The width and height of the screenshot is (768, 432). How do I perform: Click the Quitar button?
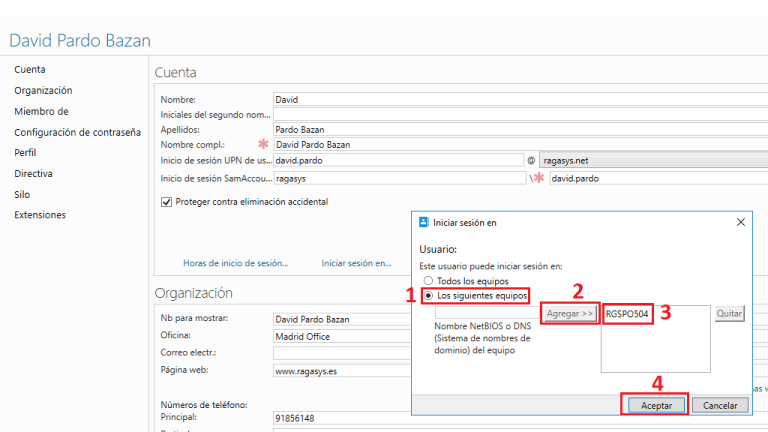(730, 313)
